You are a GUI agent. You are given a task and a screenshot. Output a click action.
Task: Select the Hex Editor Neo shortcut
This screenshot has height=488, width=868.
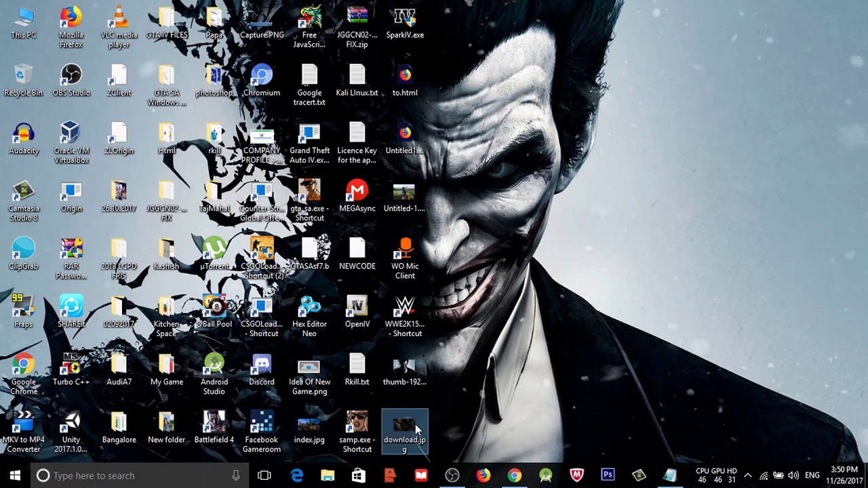coord(309,317)
